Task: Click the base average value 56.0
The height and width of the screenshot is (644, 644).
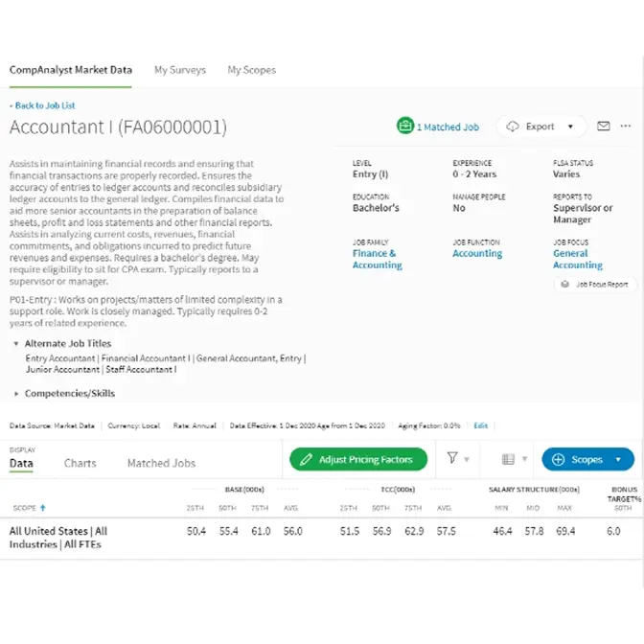Action: (292, 531)
